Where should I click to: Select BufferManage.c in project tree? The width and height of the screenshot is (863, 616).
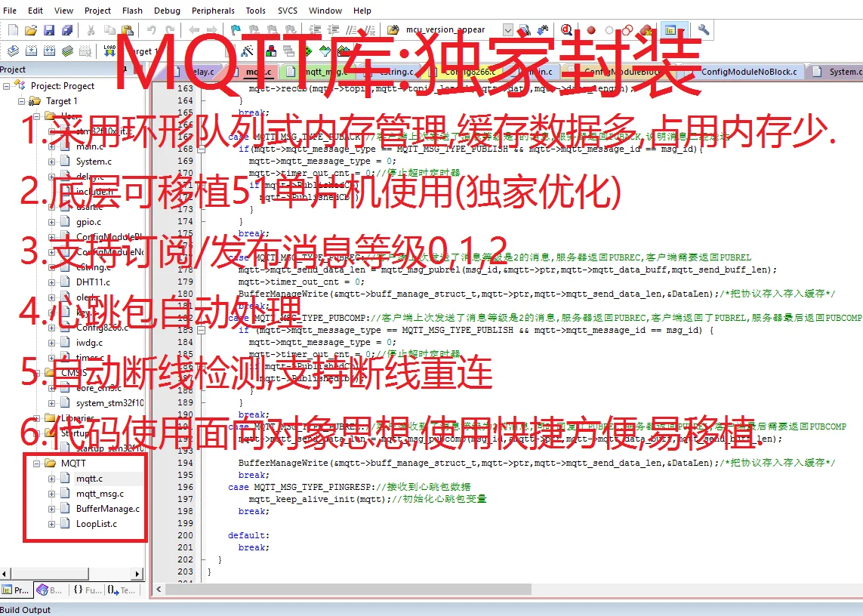point(108,509)
